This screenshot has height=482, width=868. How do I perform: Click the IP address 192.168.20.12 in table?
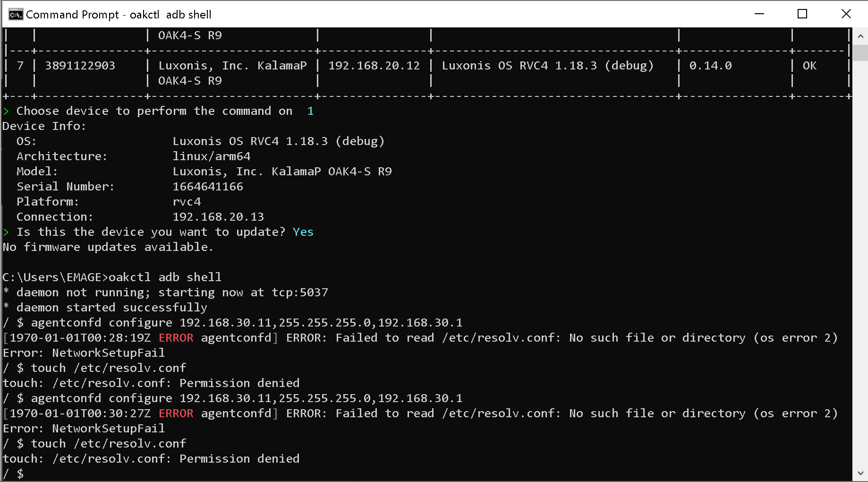(x=374, y=66)
